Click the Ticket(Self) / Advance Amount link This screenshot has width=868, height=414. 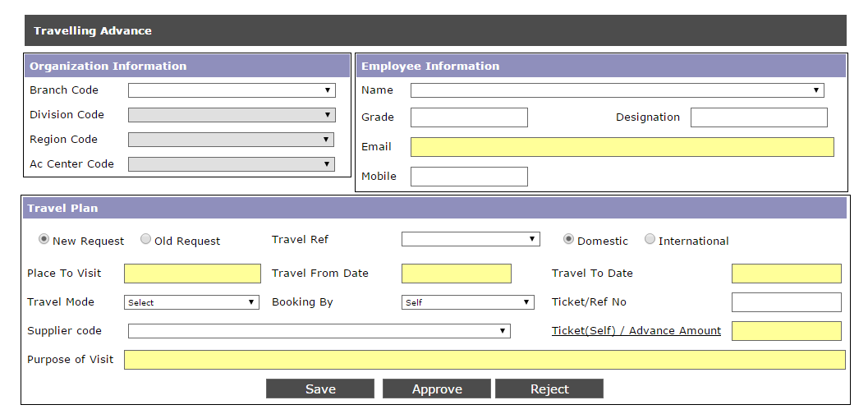coord(636,331)
